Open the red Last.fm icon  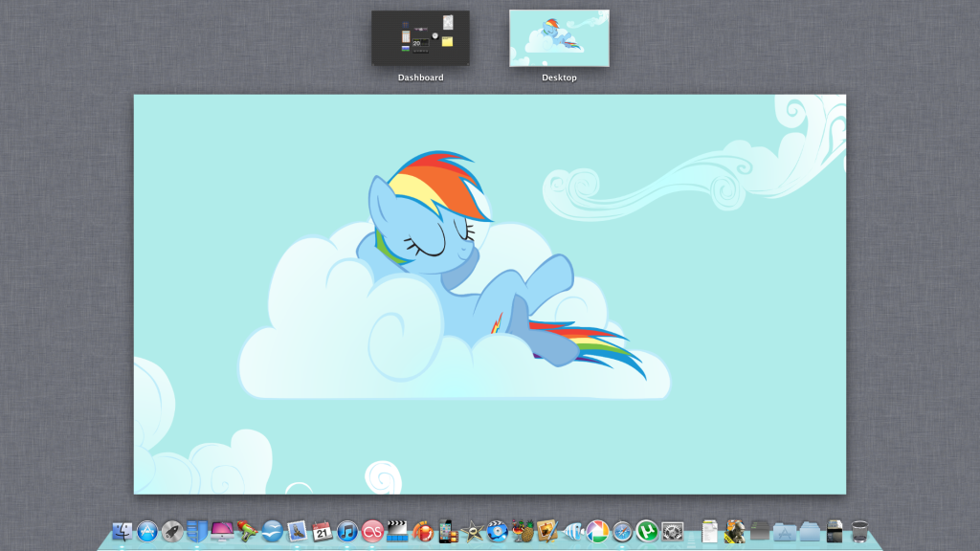(x=372, y=532)
